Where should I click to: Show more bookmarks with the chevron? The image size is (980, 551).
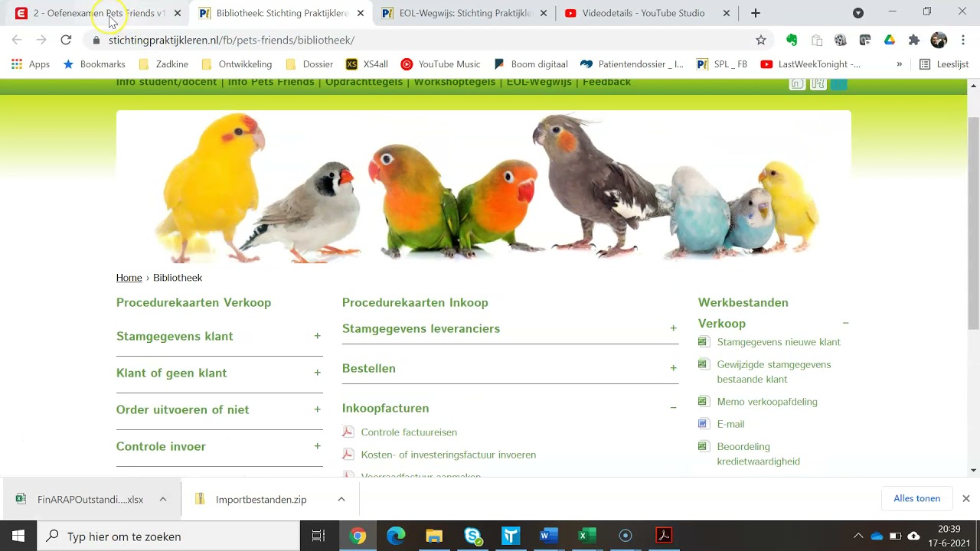899,64
